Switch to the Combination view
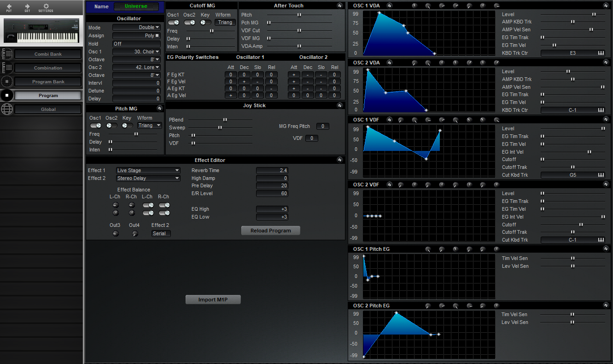Viewport: 613px width, 364px height. pyautogui.click(x=48, y=68)
